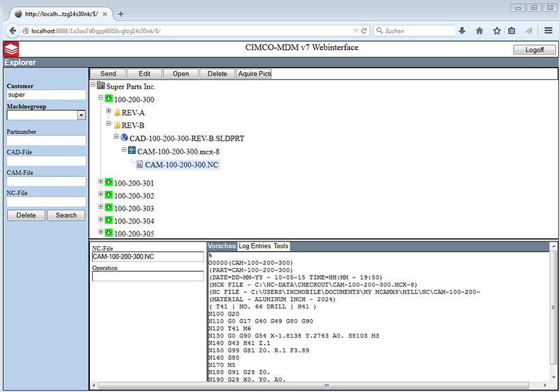Click the Customer input field
560x392 pixels.
pos(46,95)
